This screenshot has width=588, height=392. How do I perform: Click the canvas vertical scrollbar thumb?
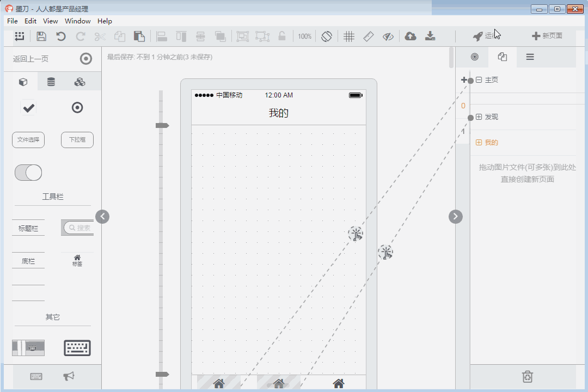(x=451, y=58)
